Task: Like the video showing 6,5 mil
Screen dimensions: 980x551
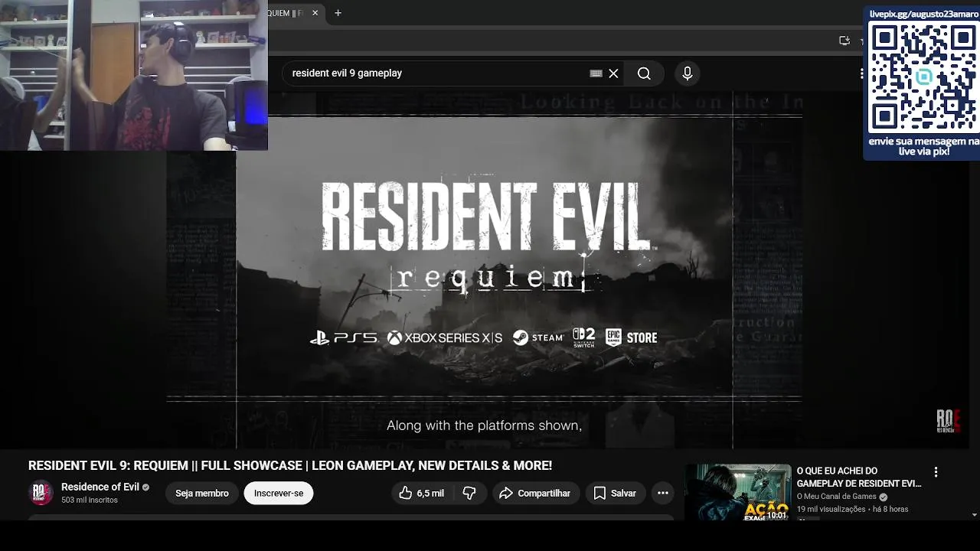Action: 421,494
